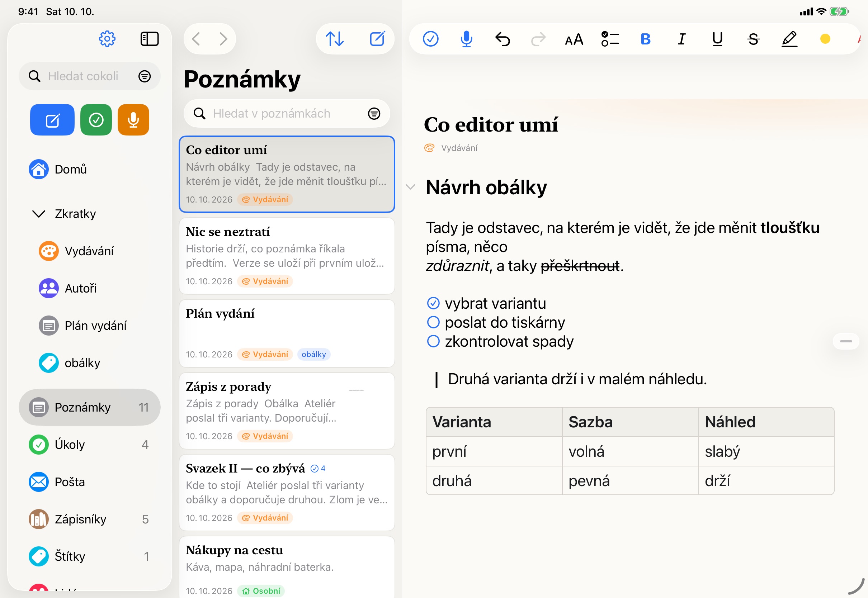
Task: Click the obálky tag on 'Plán vydání' note
Action: click(x=314, y=354)
